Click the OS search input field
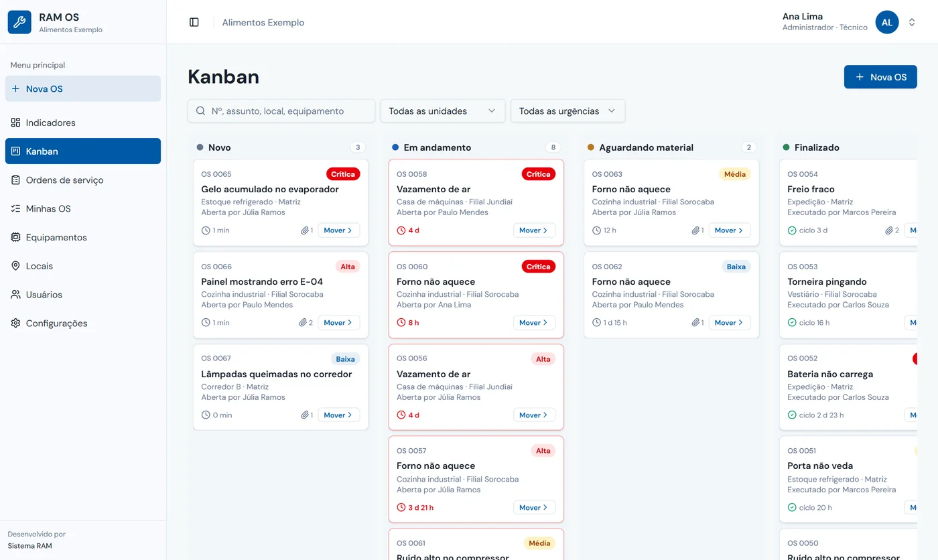This screenshot has width=938, height=560. click(x=281, y=111)
